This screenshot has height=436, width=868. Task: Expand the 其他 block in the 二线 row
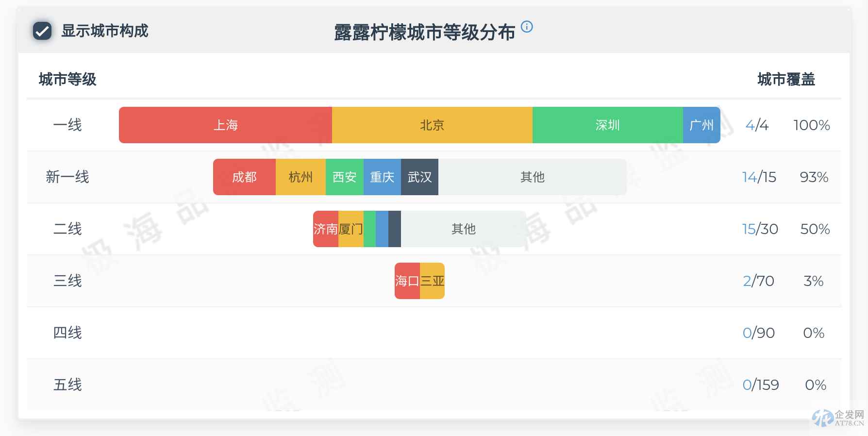click(464, 229)
